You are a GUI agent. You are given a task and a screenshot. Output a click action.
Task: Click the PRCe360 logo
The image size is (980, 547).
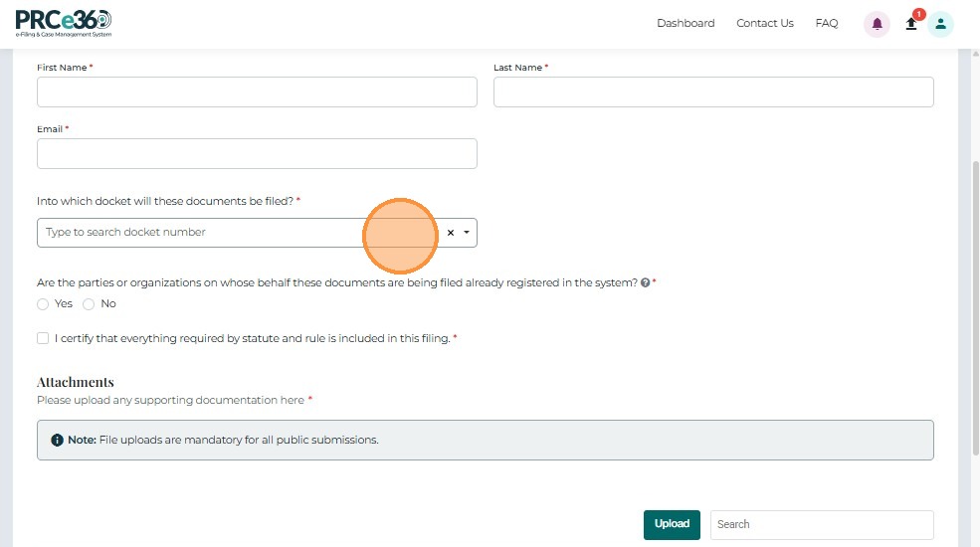pyautogui.click(x=64, y=22)
